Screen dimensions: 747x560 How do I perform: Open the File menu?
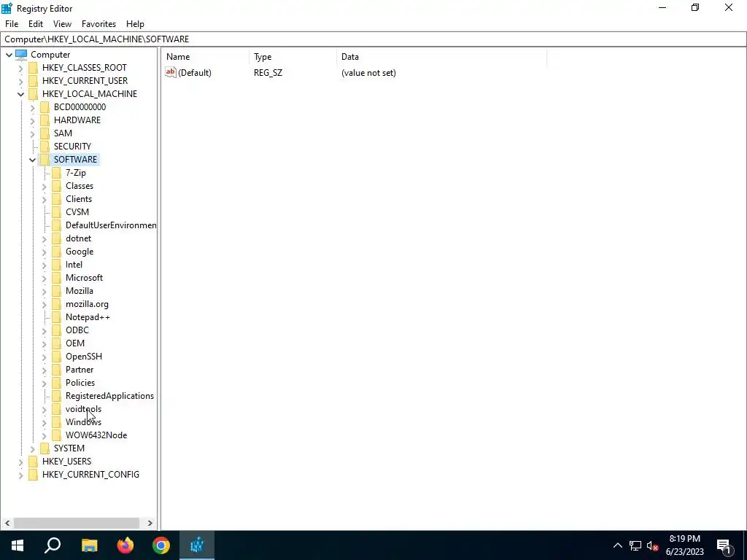point(12,24)
